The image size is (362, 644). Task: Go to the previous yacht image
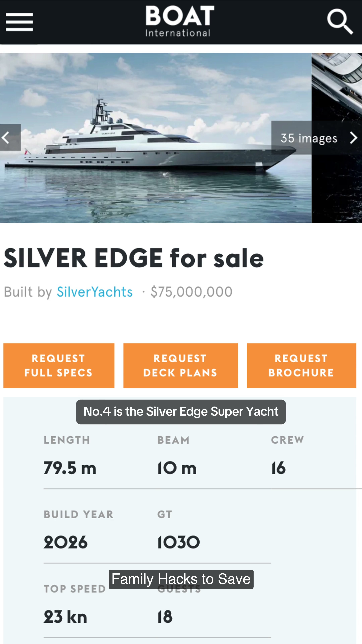click(10, 138)
